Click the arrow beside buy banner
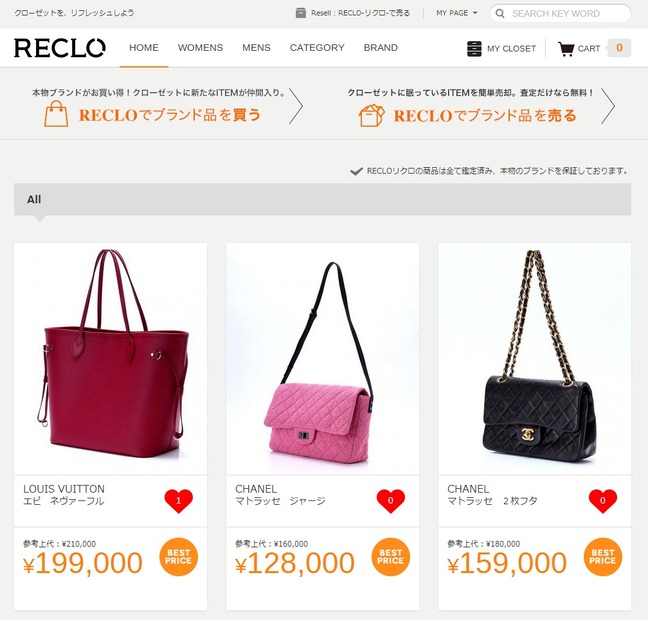The image size is (648, 620). 296,106
